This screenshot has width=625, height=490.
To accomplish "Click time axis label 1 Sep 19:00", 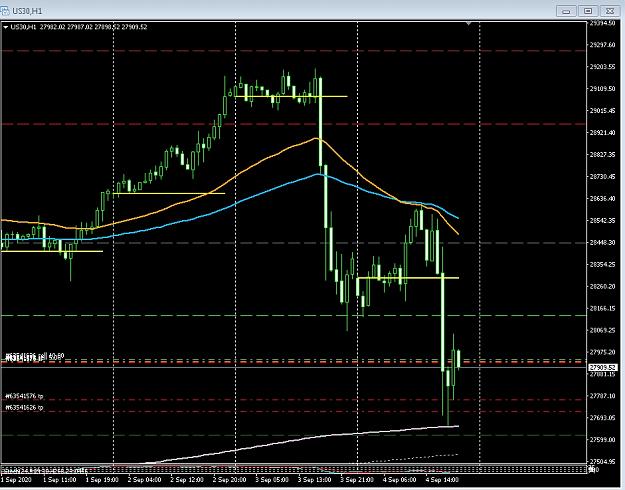I will pyautogui.click(x=102, y=480).
